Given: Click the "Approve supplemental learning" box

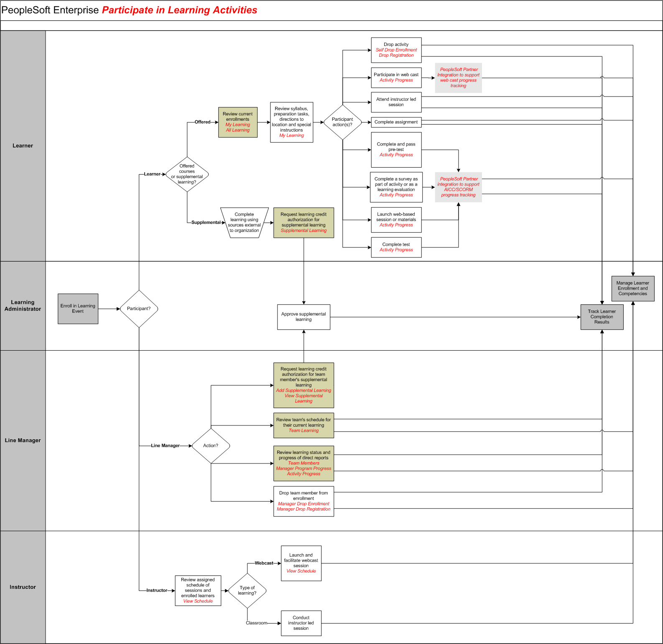Looking at the screenshot, I should (x=304, y=317).
